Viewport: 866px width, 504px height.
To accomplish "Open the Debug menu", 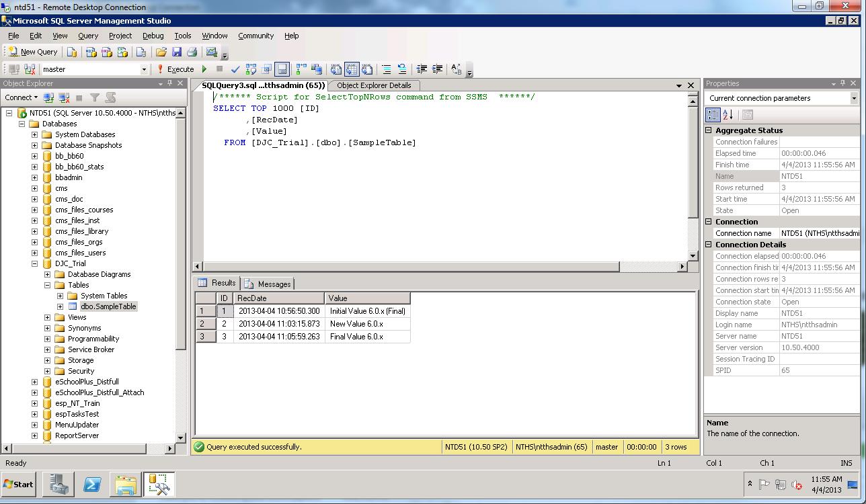I will [x=153, y=36].
